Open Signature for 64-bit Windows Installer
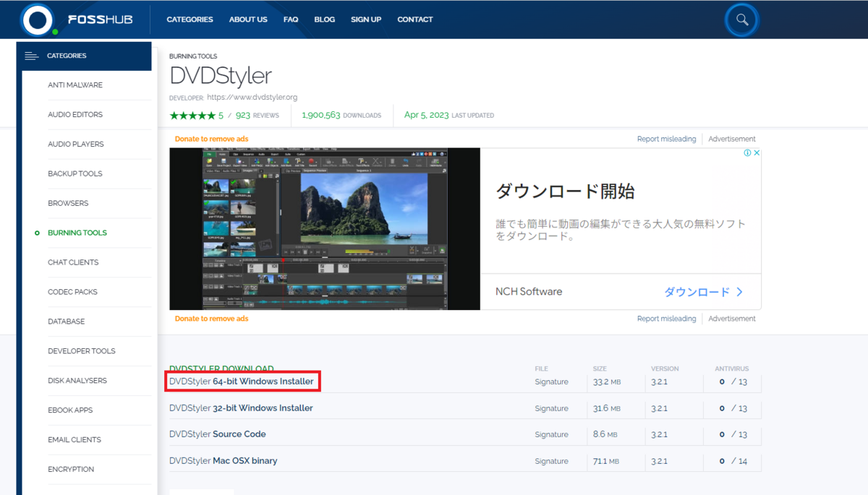Viewport: 868px width, 495px height. coord(551,382)
